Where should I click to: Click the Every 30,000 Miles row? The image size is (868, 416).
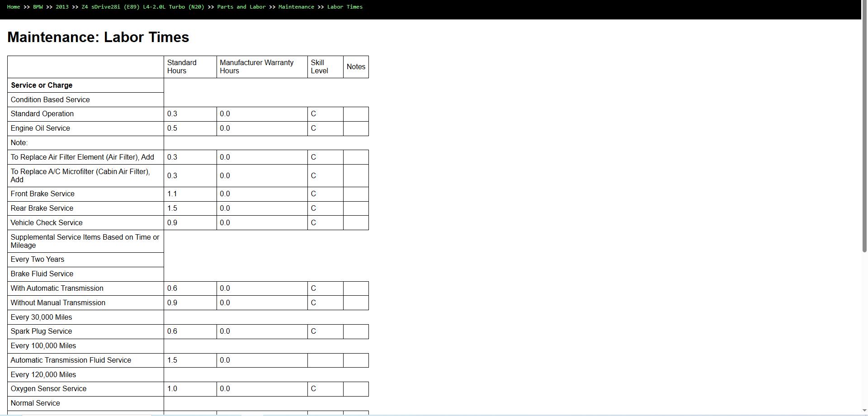(85, 317)
